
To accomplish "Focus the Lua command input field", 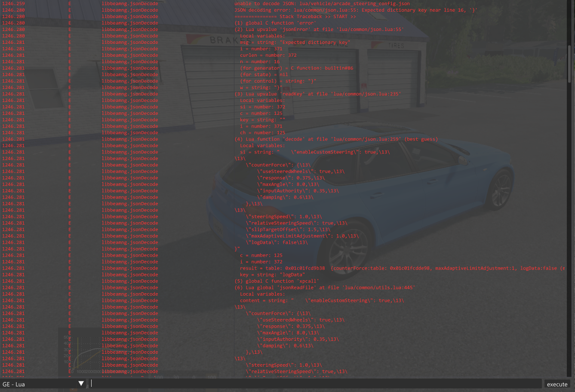I will point(316,384).
